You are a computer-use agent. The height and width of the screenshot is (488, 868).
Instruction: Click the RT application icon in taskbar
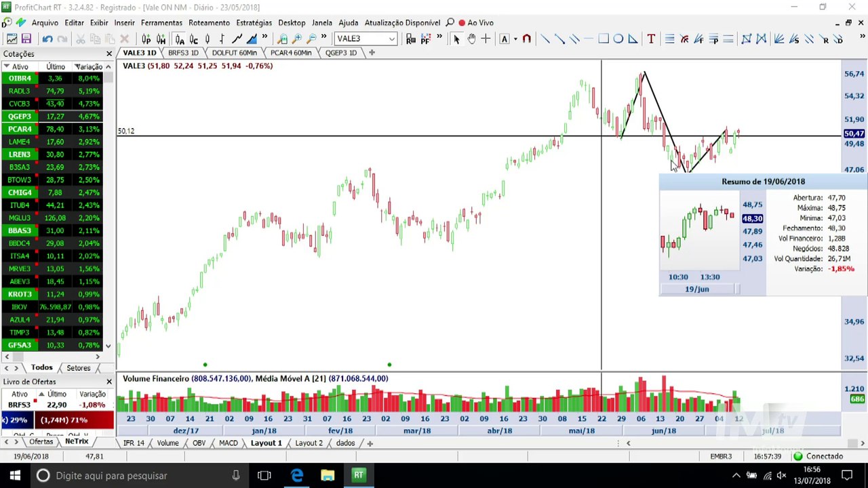click(x=359, y=475)
